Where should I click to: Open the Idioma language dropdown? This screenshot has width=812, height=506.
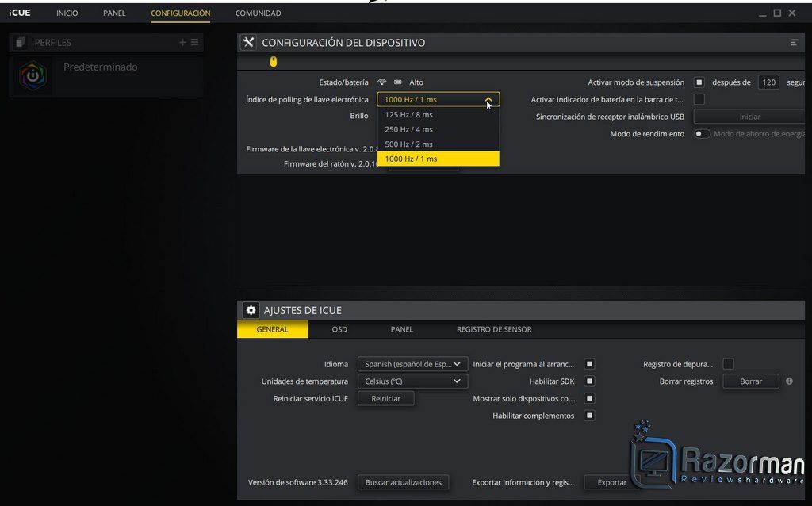[x=412, y=364]
